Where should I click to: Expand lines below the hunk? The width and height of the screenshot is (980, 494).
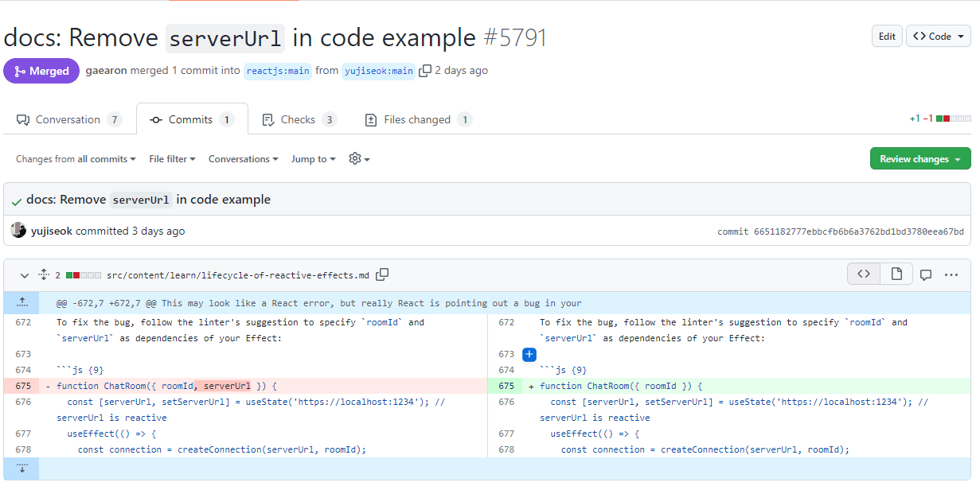click(x=21, y=469)
